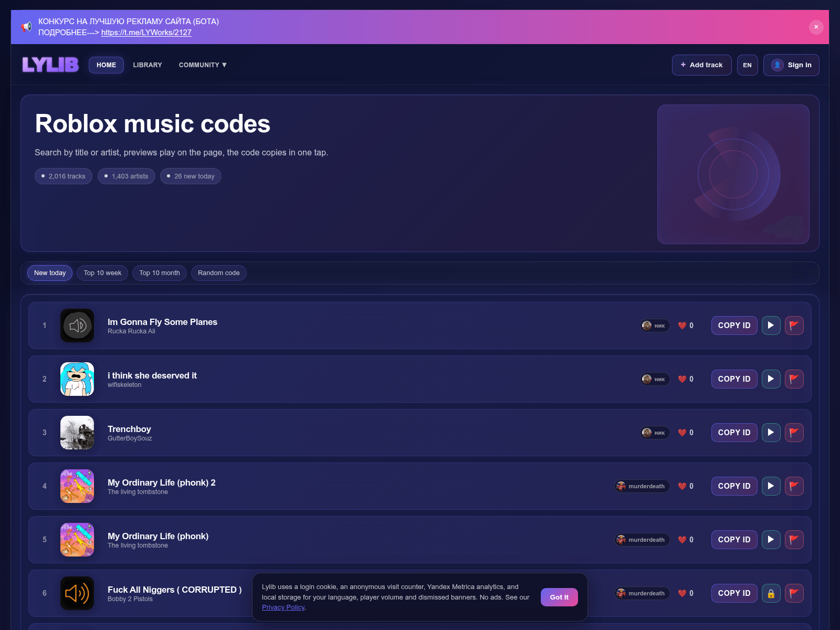Copy ID for Im Gonna Fly Some Planes
Screen dimensions: 840x630
[734, 325]
